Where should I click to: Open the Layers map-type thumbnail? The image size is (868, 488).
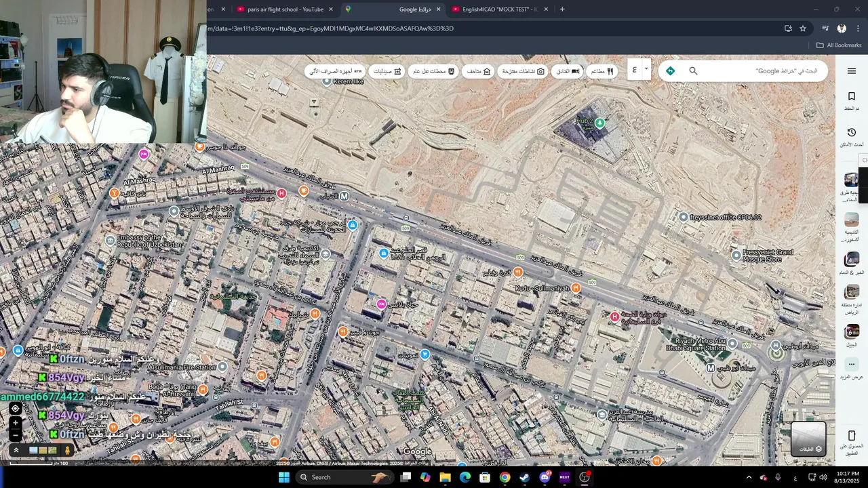[x=808, y=439]
